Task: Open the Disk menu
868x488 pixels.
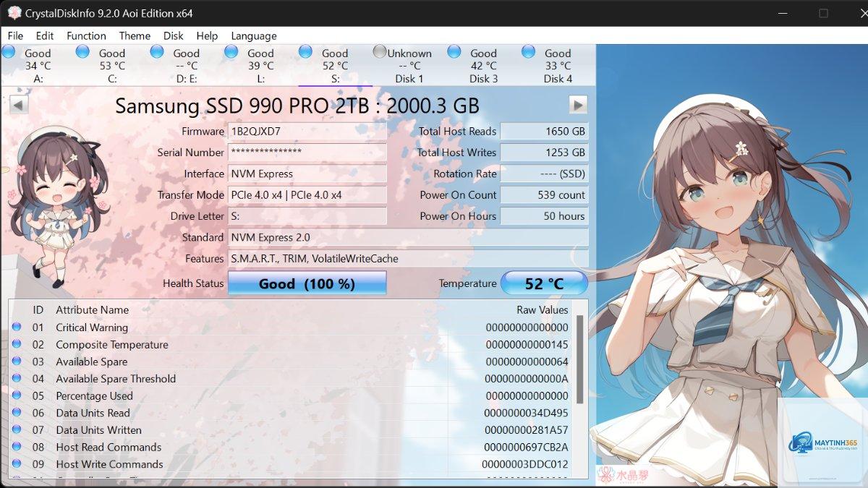Action: pos(173,35)
